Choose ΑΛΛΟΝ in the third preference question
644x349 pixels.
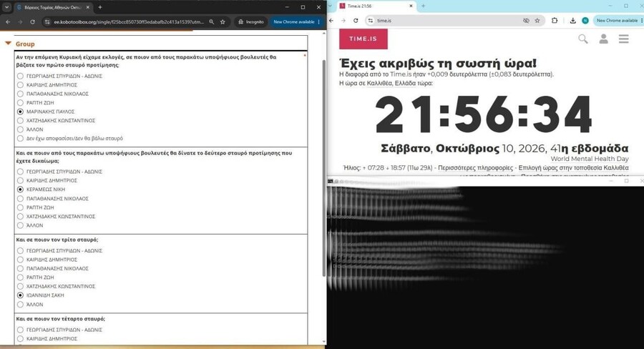[x=20, y=305]
